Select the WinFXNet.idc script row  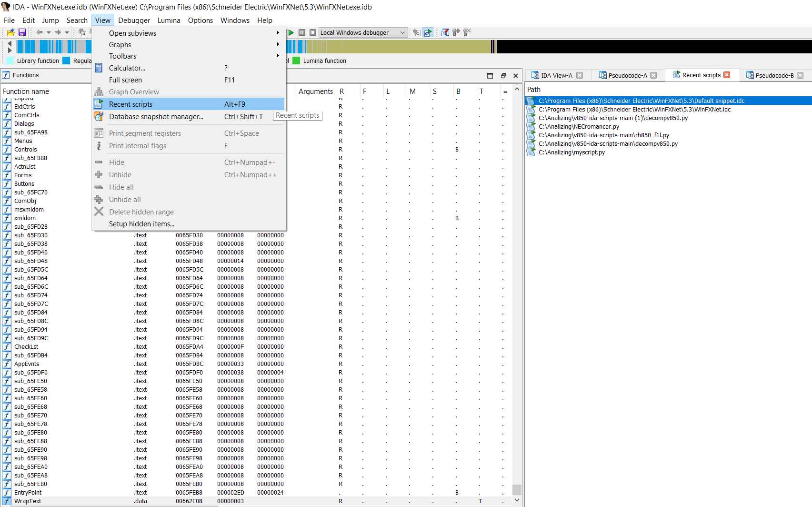pyautogui.click(x=668, y=109)
